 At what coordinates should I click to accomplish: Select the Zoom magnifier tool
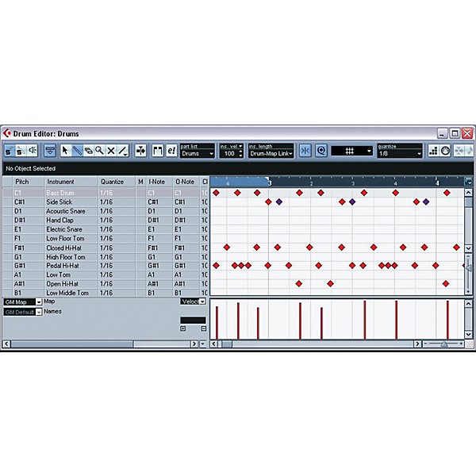pyautogui.click(x=100, y=151)
